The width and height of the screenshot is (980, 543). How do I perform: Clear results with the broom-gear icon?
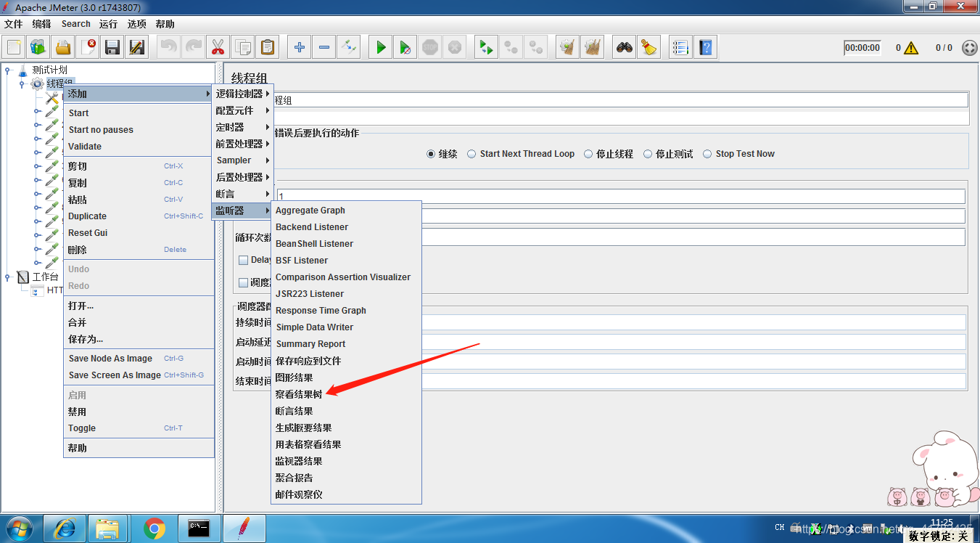(x=568, y=48)
